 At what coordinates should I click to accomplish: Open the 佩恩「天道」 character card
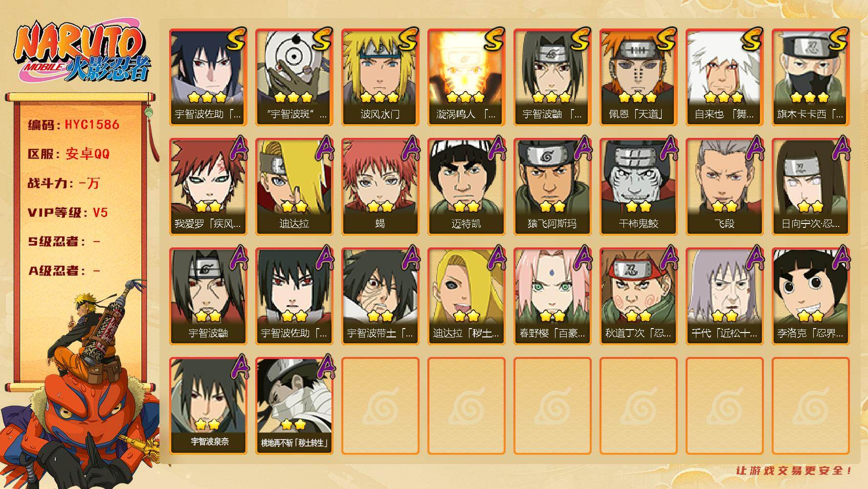click(638, 77)
